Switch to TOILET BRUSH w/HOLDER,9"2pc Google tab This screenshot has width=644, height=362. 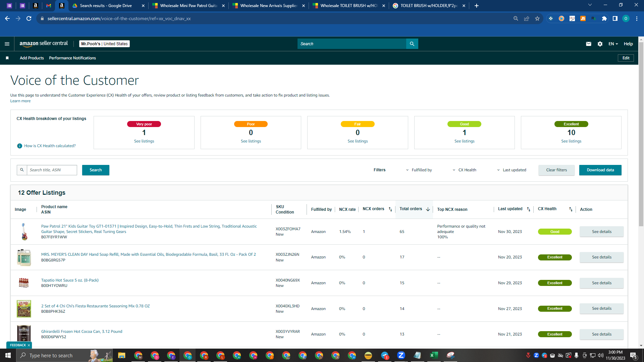pos(429,6)
